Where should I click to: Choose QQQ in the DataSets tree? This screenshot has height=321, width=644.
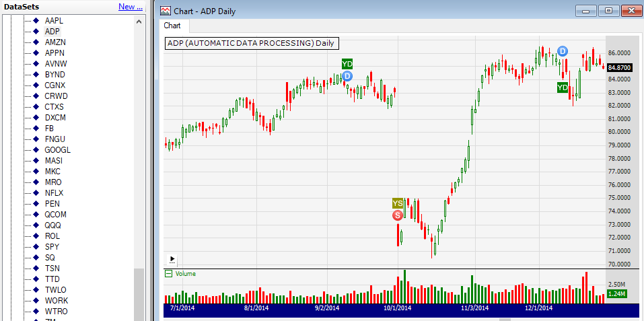(x=53, y=225)
